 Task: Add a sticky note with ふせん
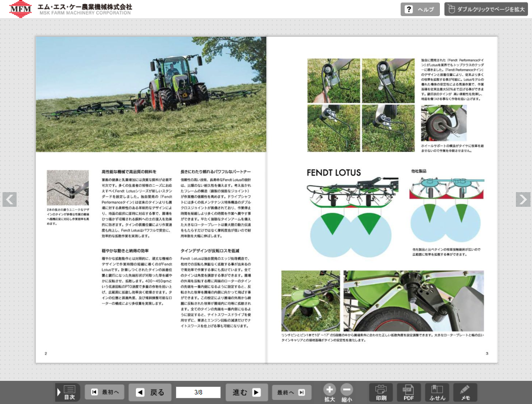pyautogui.click(x=437, y=393)
